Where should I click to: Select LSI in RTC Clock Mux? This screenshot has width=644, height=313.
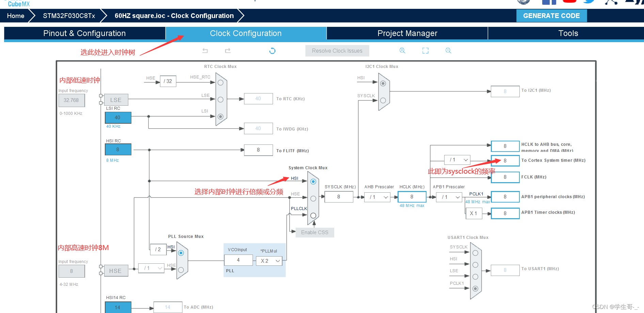click(221, 117)
